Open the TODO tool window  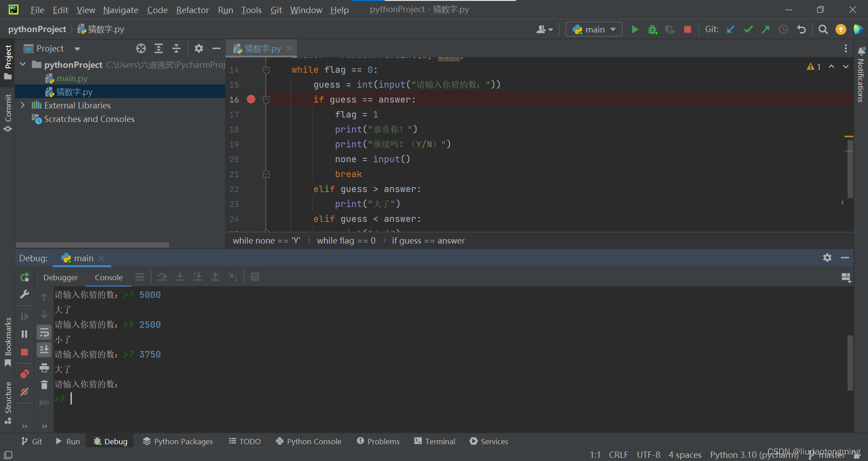245,441
